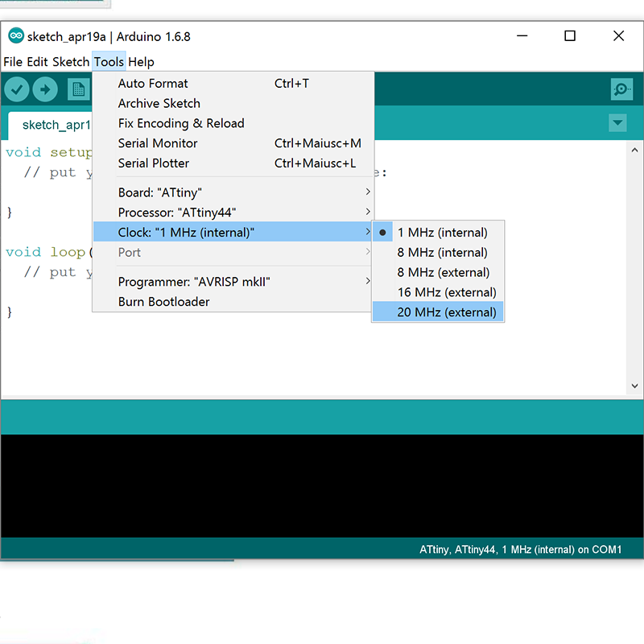Select 20 MHz (external) clock option
The image size is (644, 644).
pyautogui.click(x=438, y=312)
